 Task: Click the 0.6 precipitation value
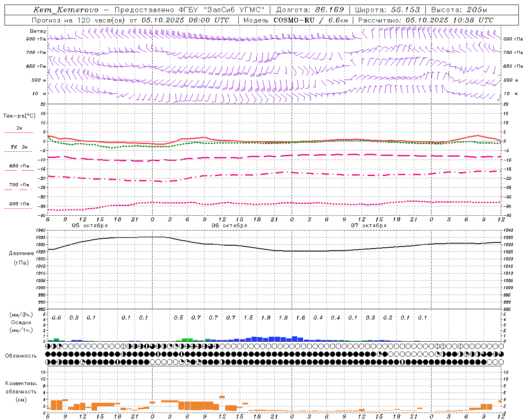(56, 318)
